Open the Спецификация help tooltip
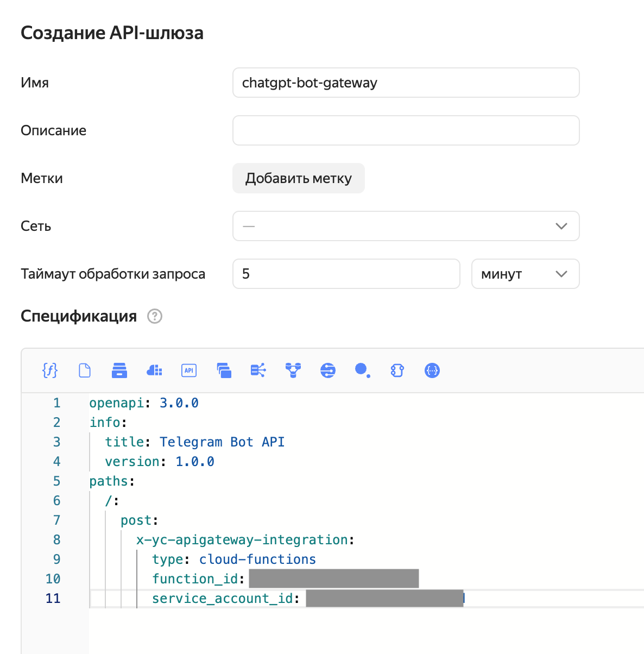Viewport: 644px width, 654px height. (155, 316)
